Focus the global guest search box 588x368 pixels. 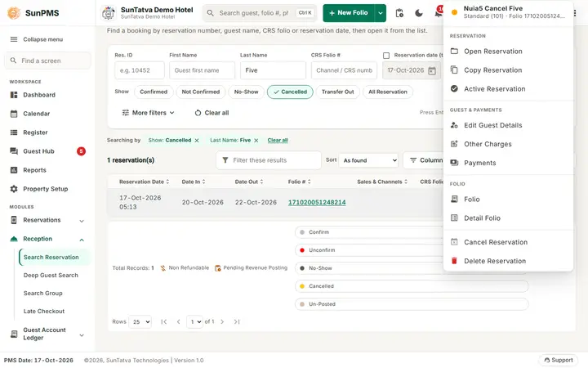point(261,13)
